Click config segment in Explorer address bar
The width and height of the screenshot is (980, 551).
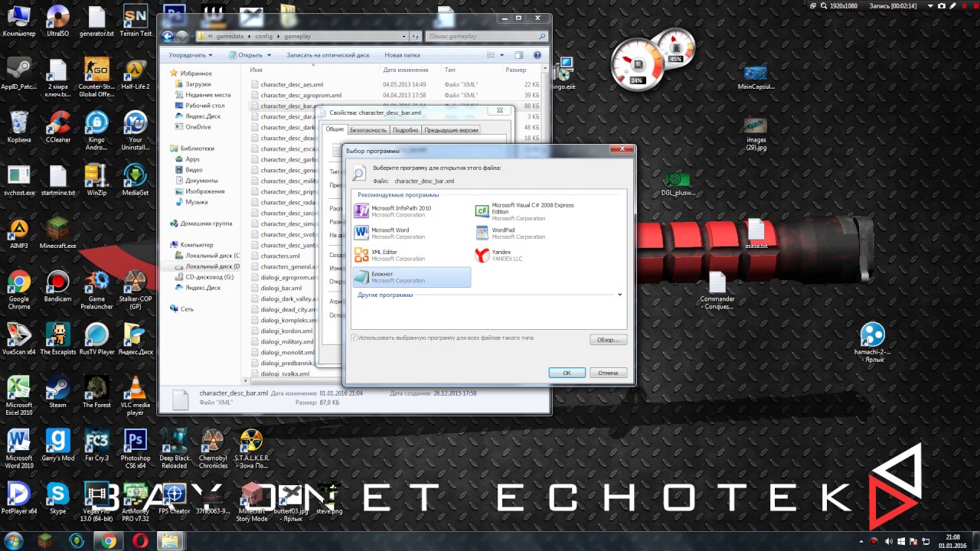pyautogui.click(x=263, y=36)
